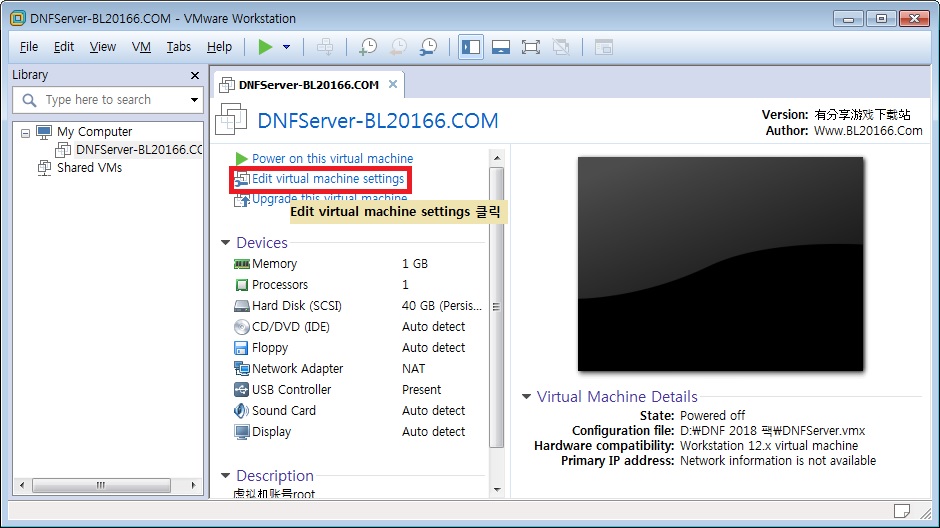
Task: Click Library horizontal scrollbar left arrow
Action: click(22, 485)
